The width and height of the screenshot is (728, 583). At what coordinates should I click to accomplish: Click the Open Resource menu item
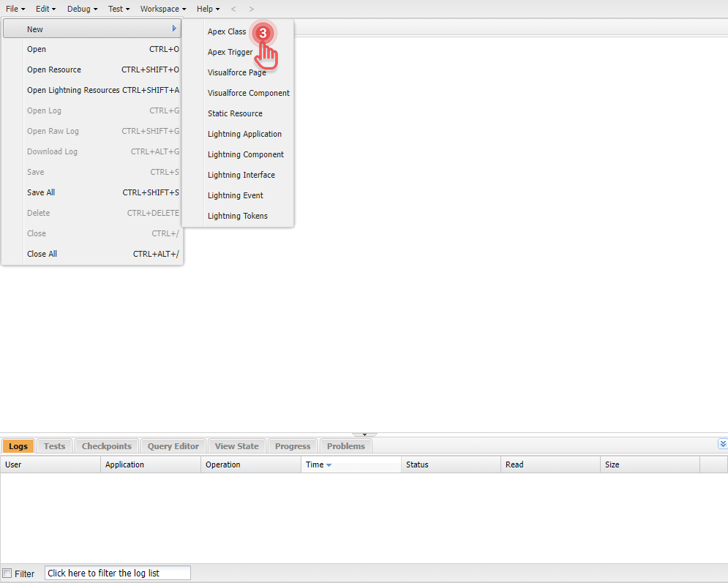click(54, 69)
